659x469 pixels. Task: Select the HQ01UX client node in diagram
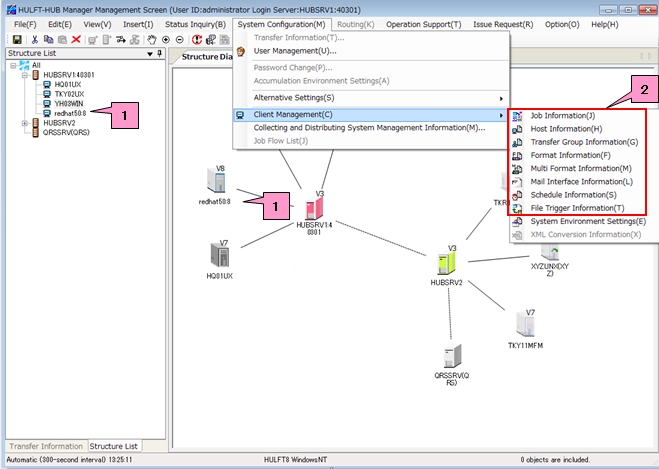(220, 254)
